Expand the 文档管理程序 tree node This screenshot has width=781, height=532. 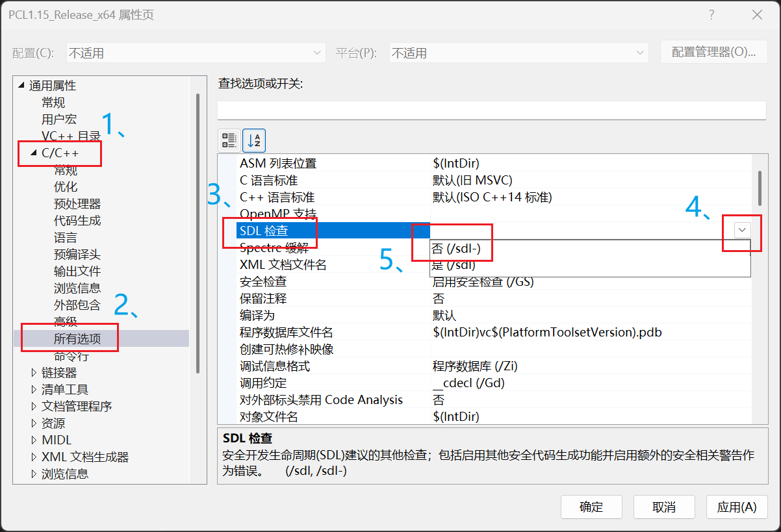coord(34,406)
